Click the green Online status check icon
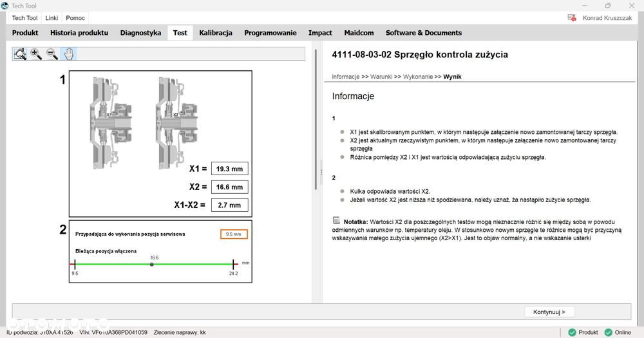The image size is (644, 338). pos(609,332)
